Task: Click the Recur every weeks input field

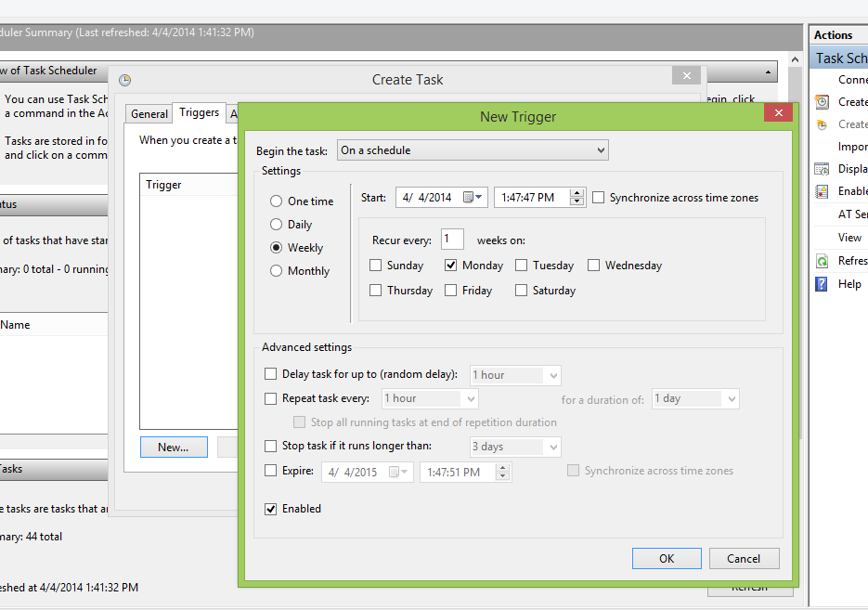Action: [452, 240]
